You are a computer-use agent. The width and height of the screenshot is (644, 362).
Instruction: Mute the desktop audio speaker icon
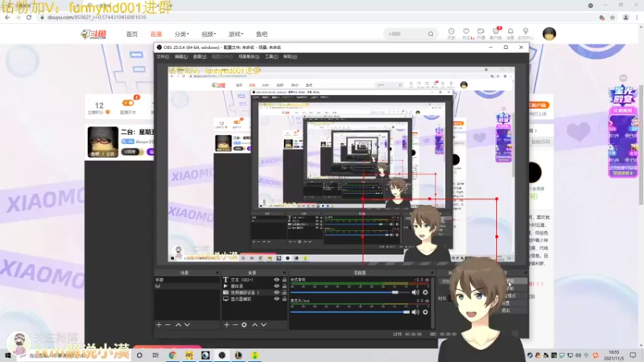[415, 292]
